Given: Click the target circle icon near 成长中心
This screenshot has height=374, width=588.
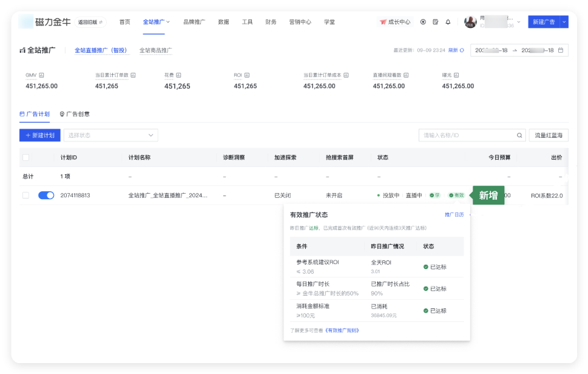Looking at the screenshot, I should click(423, 22).
